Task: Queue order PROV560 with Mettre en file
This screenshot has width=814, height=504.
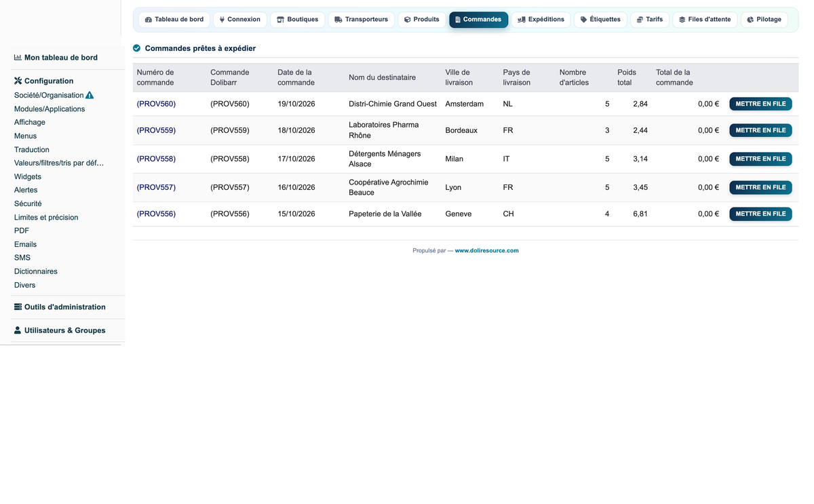Action: click(x=760, y=104)
